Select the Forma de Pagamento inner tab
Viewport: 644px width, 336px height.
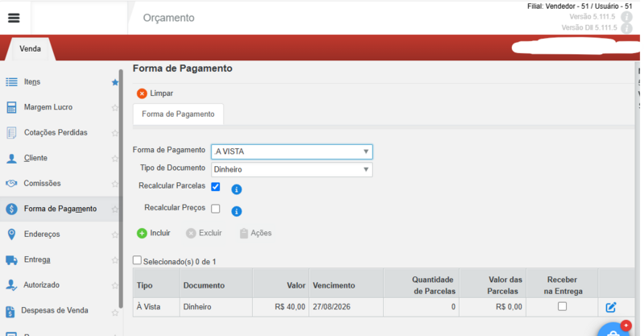point(178,114)
